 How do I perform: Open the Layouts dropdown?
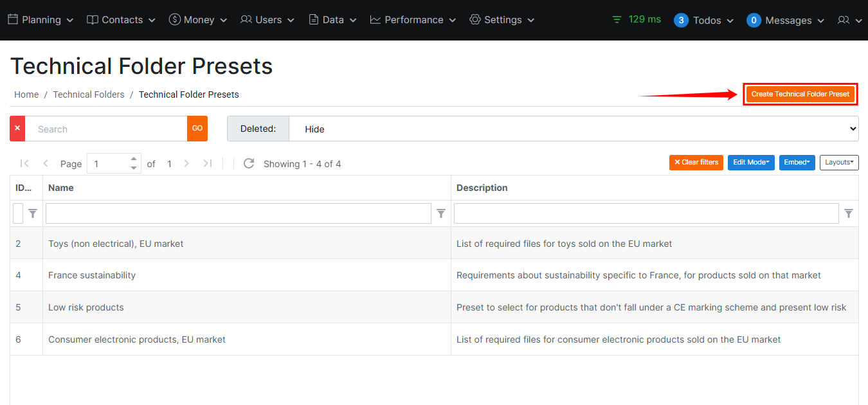839,163
